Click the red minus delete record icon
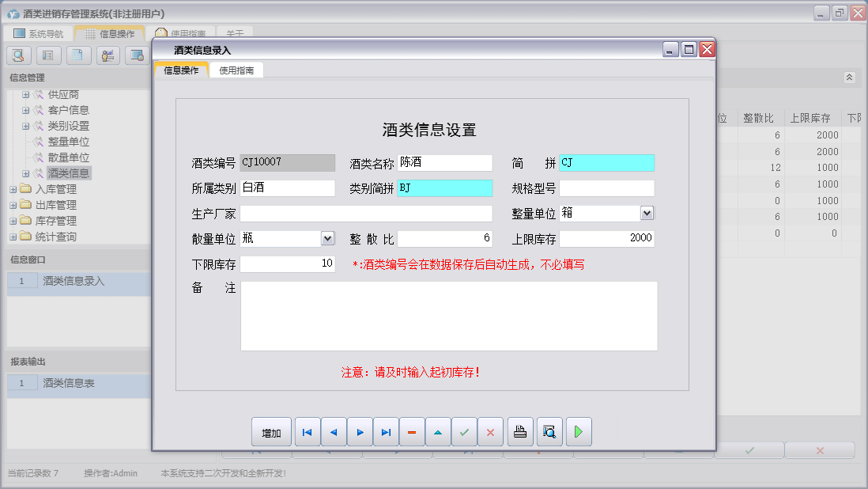 pyautogui.click(x=412, y=432)
